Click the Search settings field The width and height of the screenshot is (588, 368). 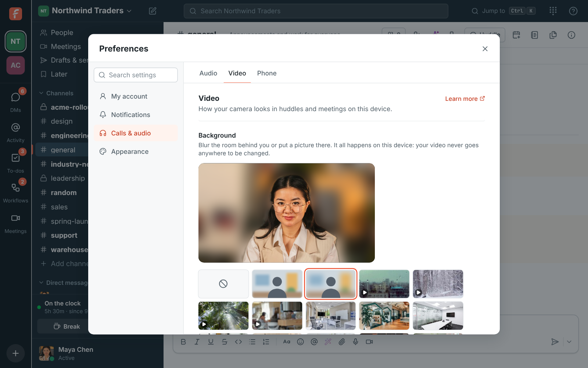(x=136, y=75)
